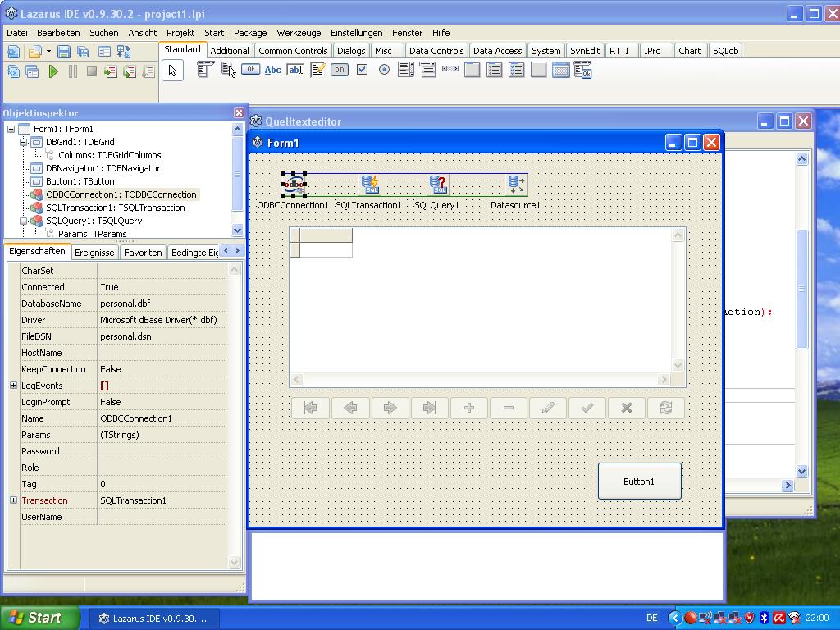The height and width of the screenshot is (630, 840).
Task: Collapse the DBGrid1 tree node
Action: pos(25,142)
